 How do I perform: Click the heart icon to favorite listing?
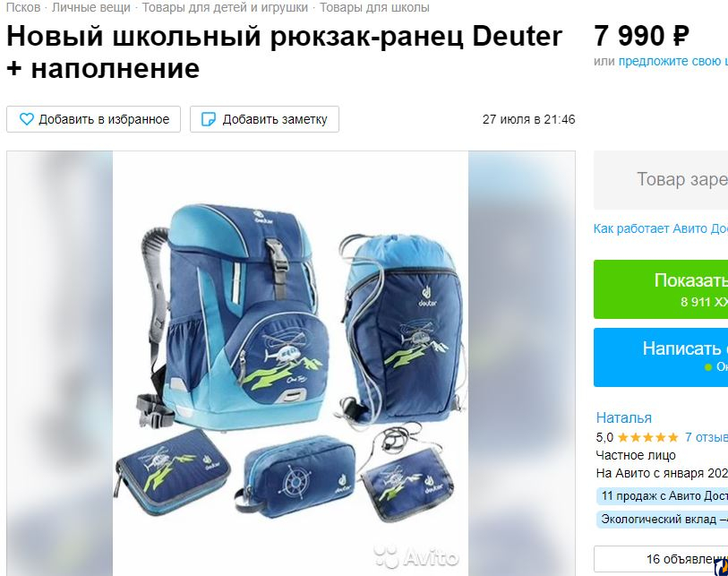(27, 119)
